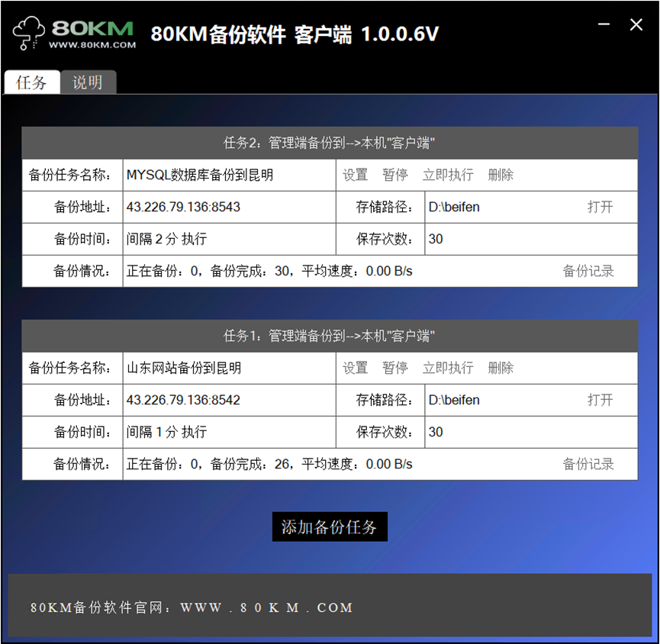The width and height of the screenshot is (660, 644).
Task: Switch to the 任务 tab
Action: 31,82
